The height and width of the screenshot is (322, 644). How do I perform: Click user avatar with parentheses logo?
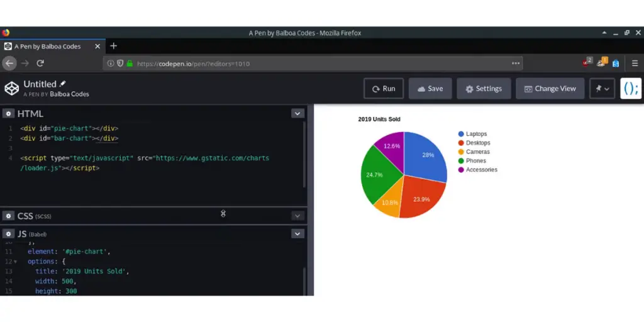pos(630,89)
